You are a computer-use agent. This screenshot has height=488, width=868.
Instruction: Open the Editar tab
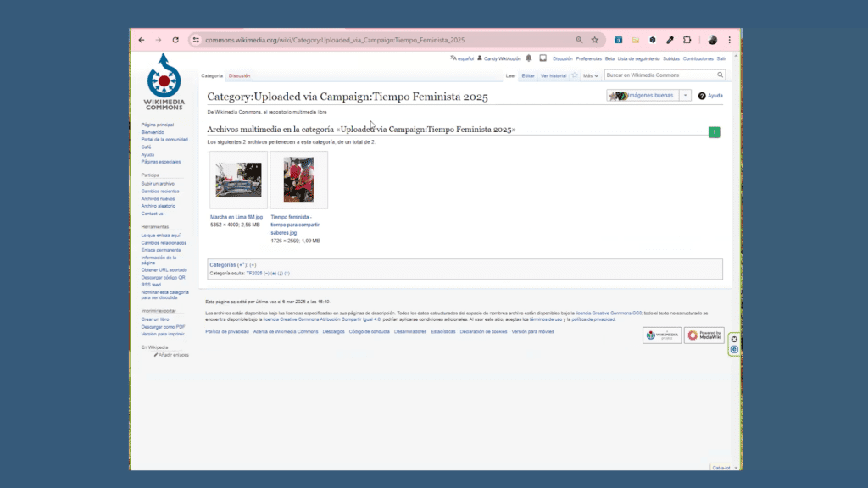click(x=528, y=75)
